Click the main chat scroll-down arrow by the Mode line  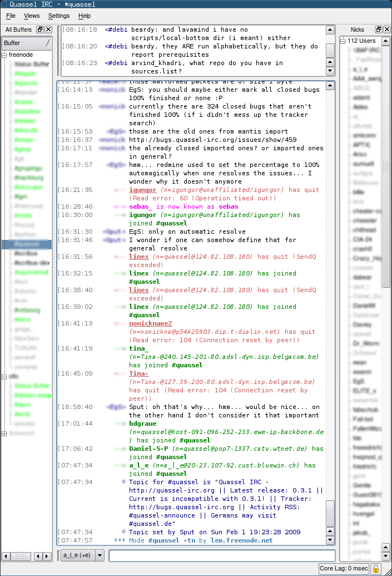click(x=330, y=540)
